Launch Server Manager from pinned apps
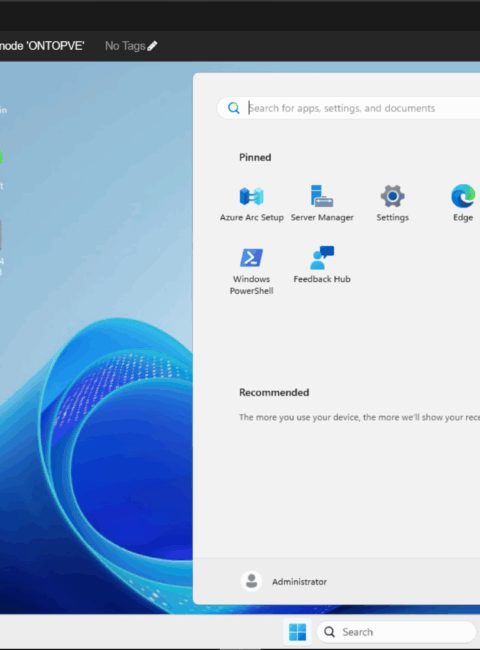The width and height of the screenshot is (480, 650). pos(322,204)
